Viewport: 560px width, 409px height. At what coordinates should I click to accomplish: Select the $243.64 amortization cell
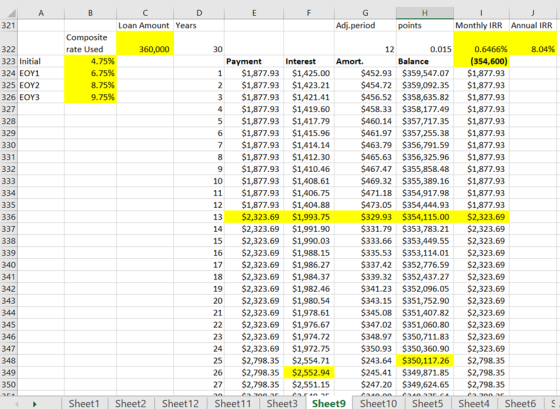click(365, 360)
